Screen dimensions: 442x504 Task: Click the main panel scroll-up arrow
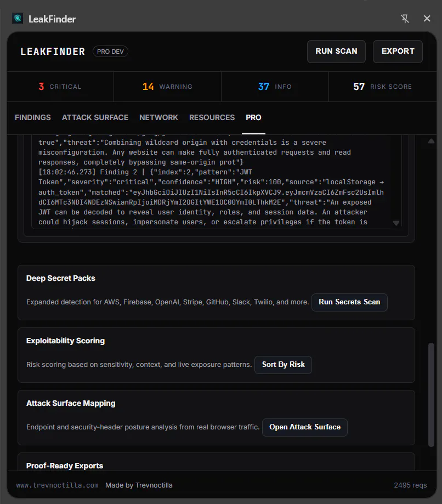(432, 141)
